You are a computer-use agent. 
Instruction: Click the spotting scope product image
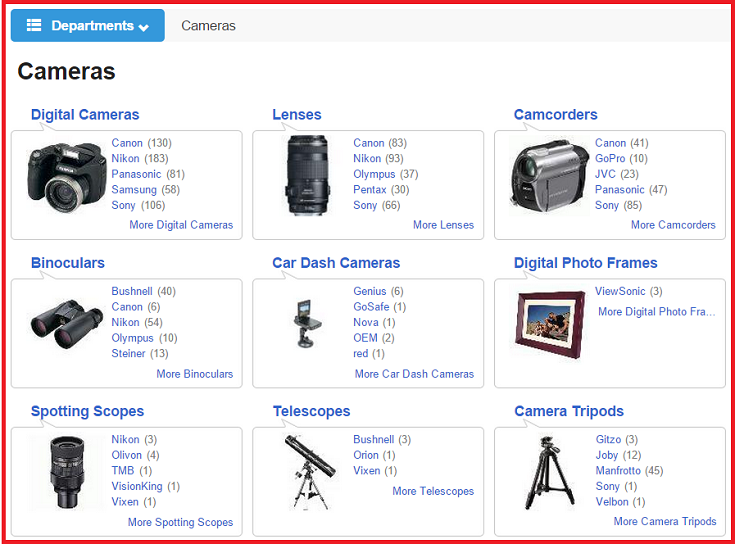pyautogui.click(x=67, y=473)
